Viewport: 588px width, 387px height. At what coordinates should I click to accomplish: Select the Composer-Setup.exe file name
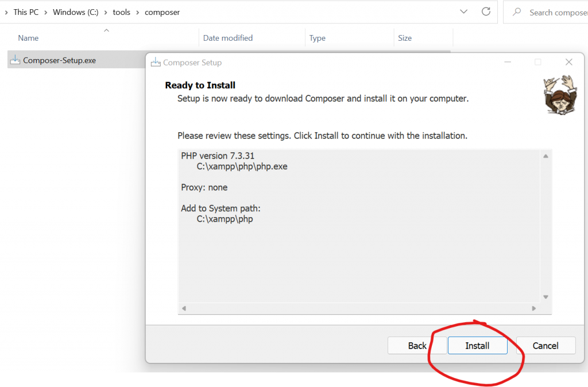59,60
